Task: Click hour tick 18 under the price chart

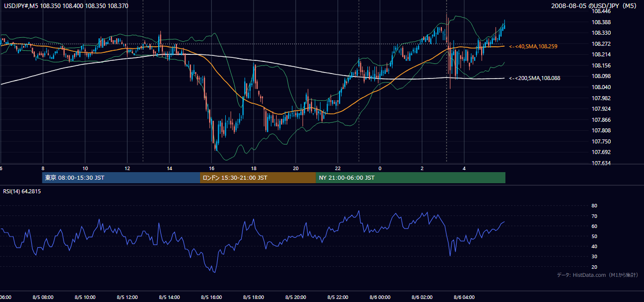Action: [253, 168]
